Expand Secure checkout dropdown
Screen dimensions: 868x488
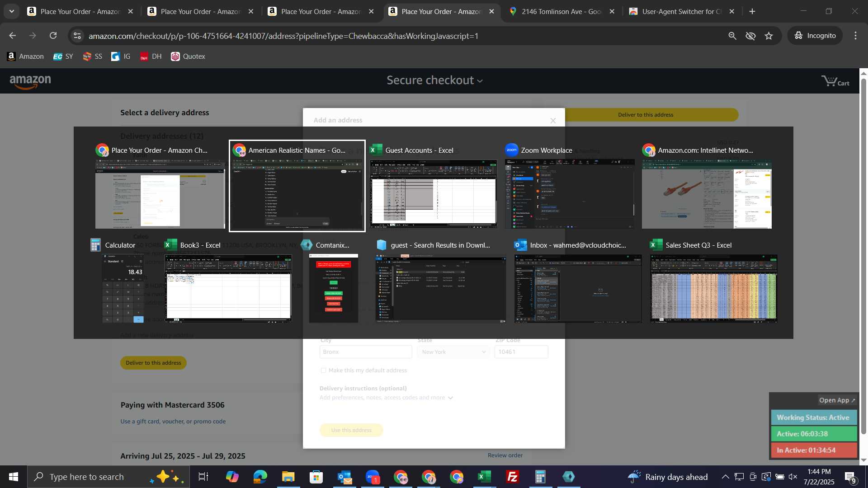click(434, 80)
